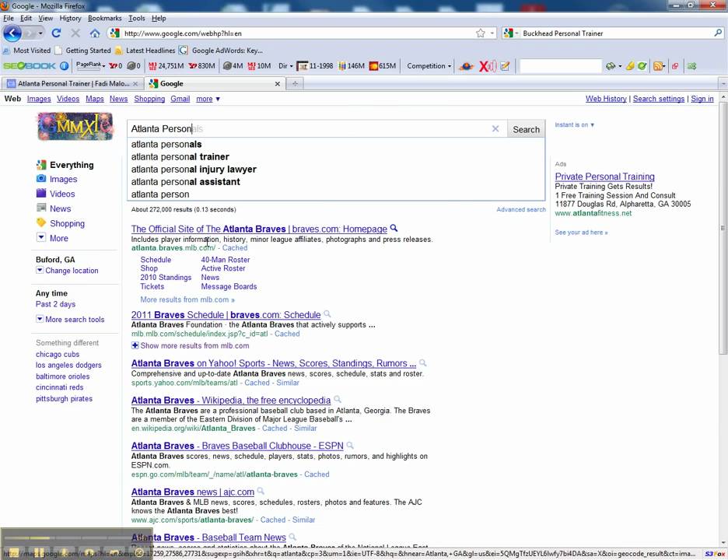Go back with the browser Back arrow
Screen dimensions: 728x560
click(12, 33)
